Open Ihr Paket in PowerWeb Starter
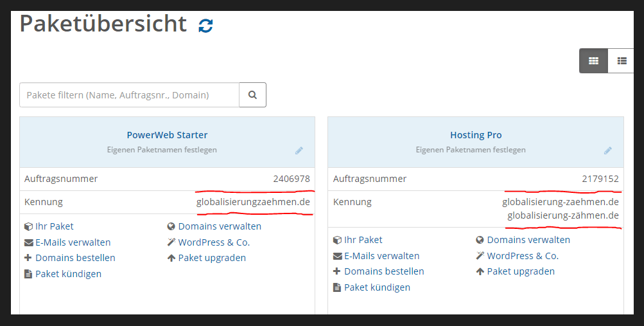Image resolution: width=644 pixels, height=326 pixels. 54,226
